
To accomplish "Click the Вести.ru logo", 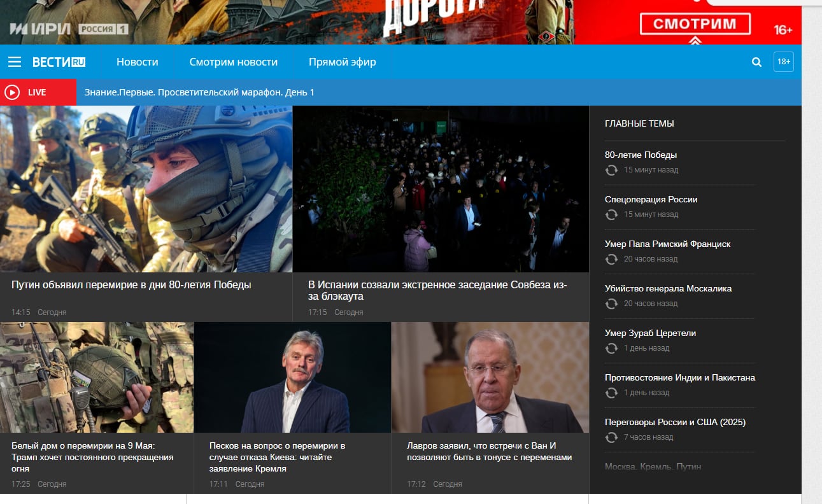I will click(x=60, y=61).
